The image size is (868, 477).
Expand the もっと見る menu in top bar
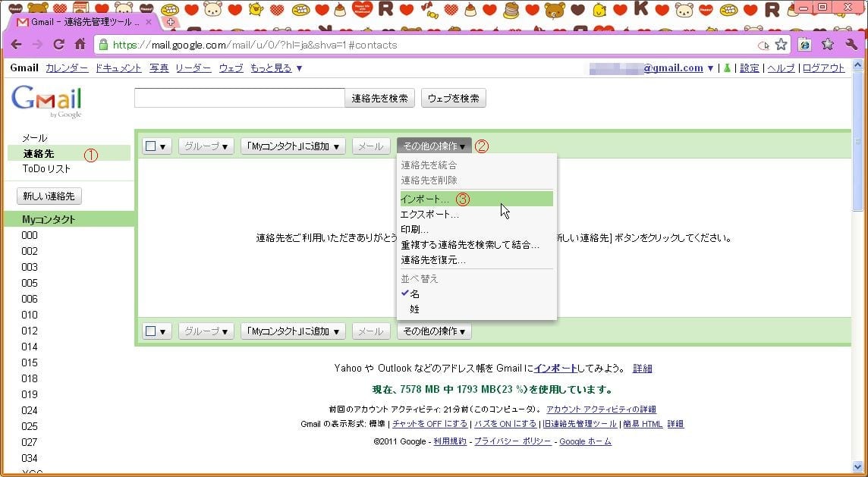276,68
